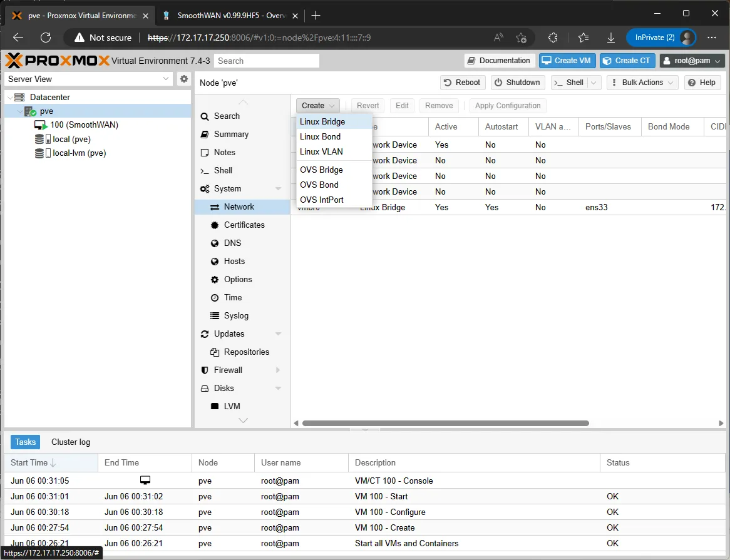Image resolution: width=730 pixels, height=560 pixels.
Task: Open the Repositories item
Action: pos(242,352)
